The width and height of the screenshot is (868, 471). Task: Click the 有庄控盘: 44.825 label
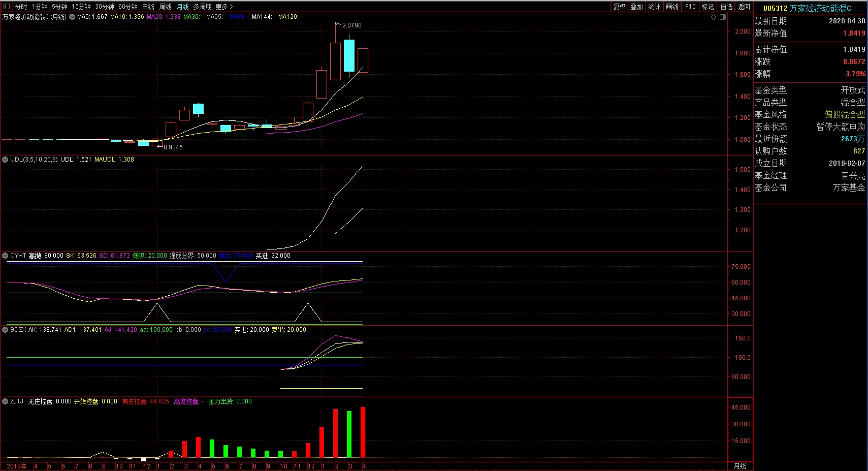point(146,401)
